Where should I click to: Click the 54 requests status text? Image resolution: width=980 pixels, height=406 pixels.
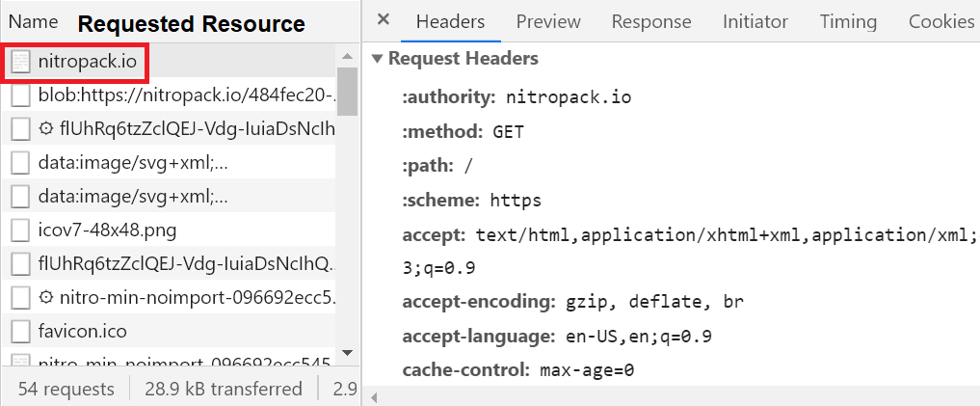(66, 389)
